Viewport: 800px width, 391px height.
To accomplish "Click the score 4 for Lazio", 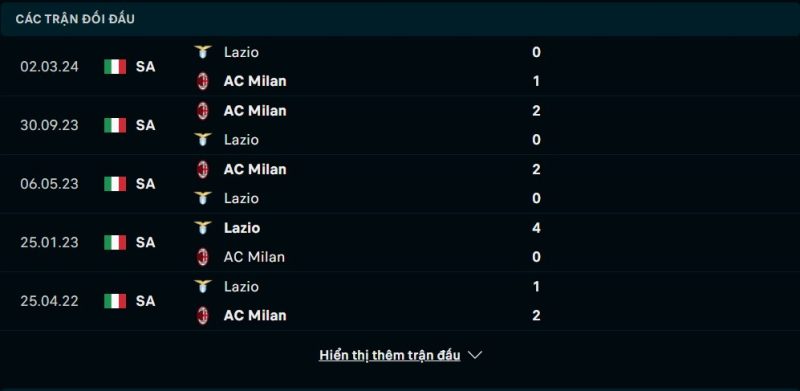I will (536, 228).
